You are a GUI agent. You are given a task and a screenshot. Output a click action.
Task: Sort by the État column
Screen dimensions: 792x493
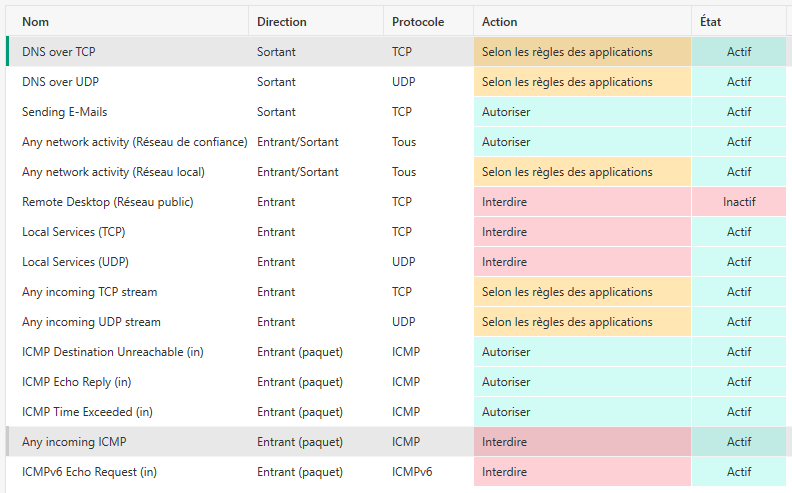coord(711,21)
